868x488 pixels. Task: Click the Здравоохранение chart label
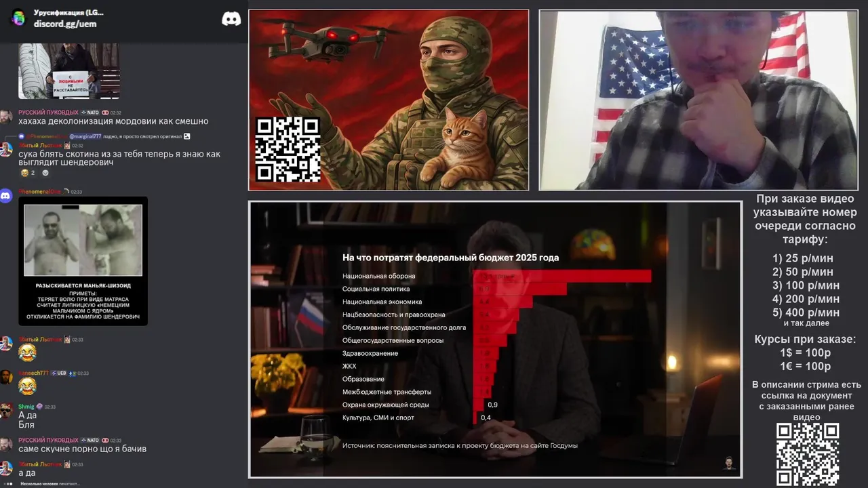click(x=370, y=353)
